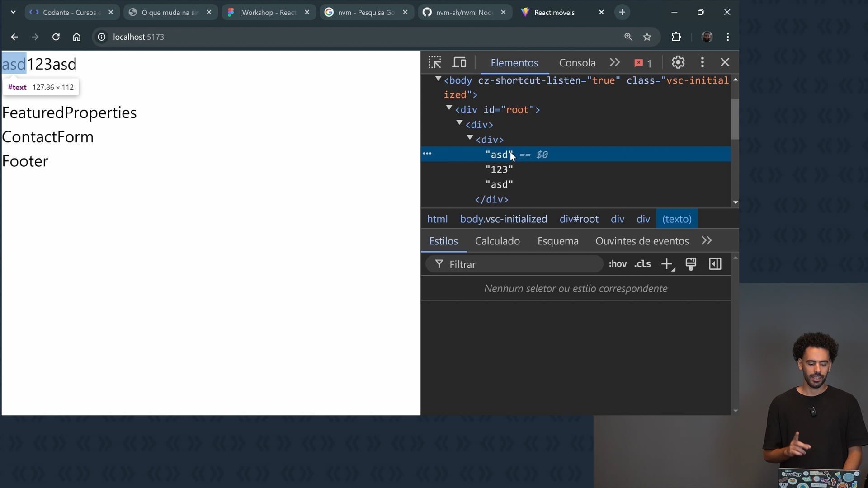Toggle the .cls element classes panel

pos(642,264)
